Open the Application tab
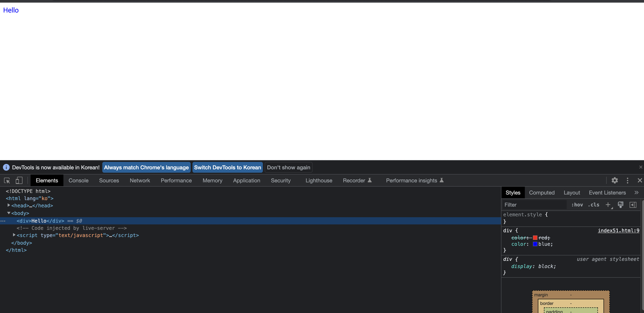Screen dimensions: 644x313 246,180
